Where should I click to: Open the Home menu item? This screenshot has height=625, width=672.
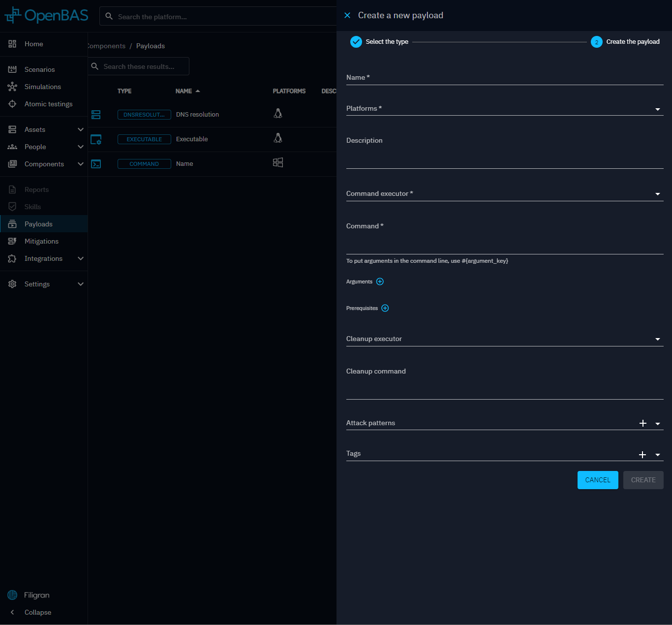(x=33, y=44)
